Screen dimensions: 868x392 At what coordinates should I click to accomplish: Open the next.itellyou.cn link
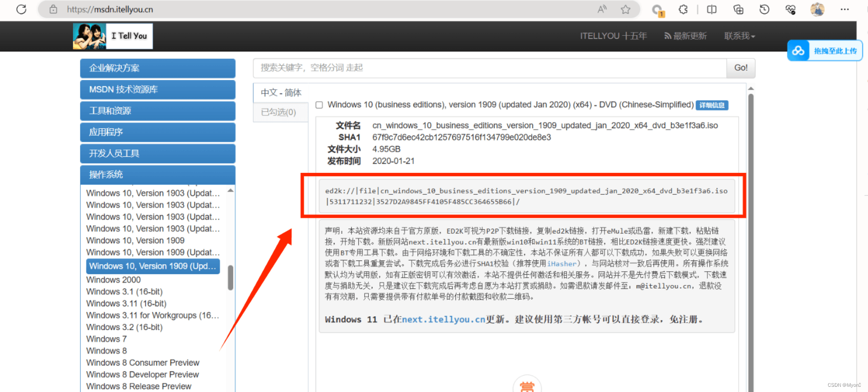pyautogui.click(x=443, y=320)
